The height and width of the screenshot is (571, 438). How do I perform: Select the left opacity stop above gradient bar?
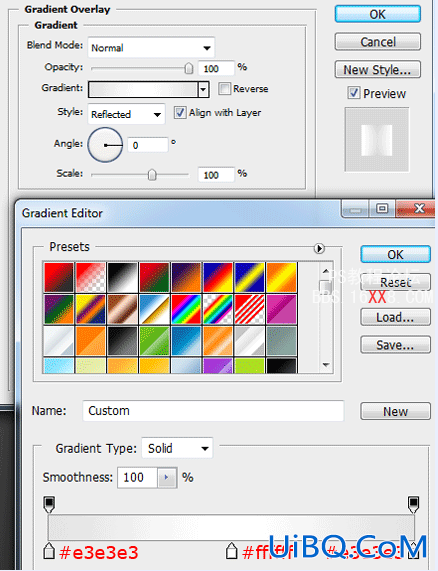[x=49, y=504]
